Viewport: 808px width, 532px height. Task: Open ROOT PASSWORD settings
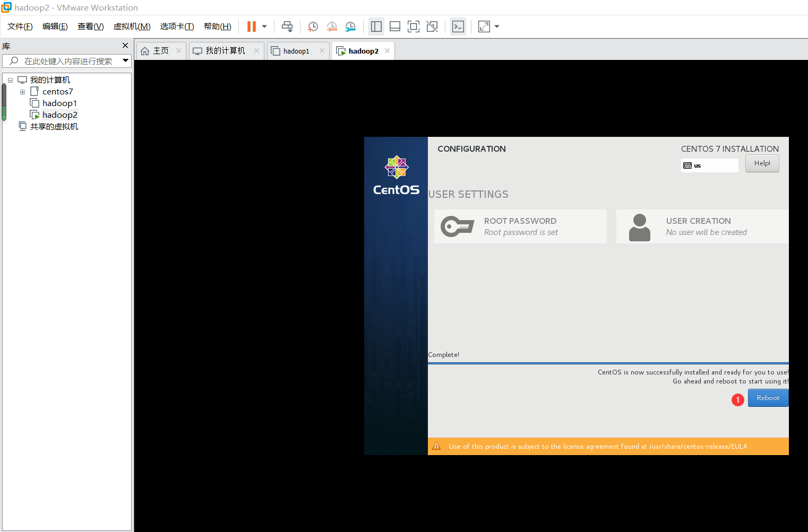pos(520,226)
